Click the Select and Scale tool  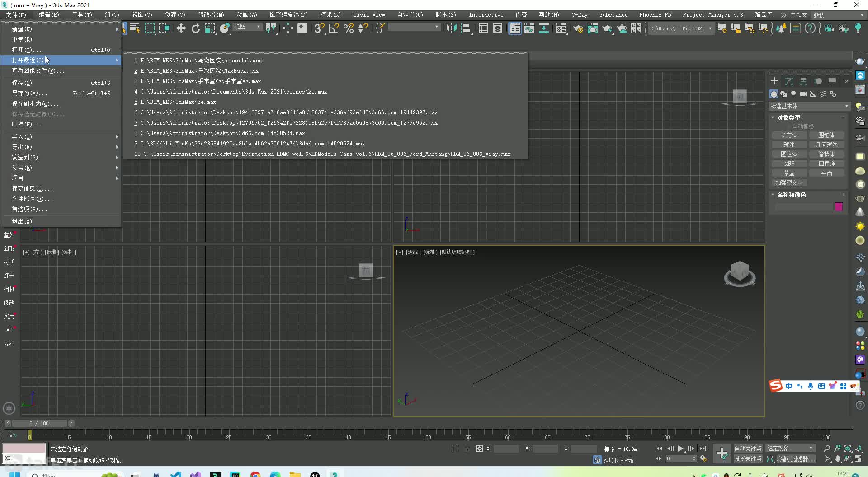210,28
